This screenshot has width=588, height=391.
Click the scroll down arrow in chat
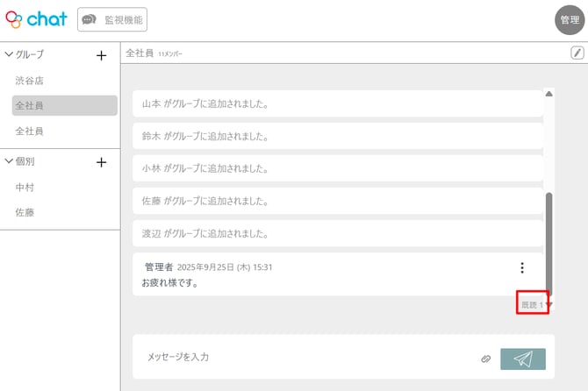coord(549,305)
